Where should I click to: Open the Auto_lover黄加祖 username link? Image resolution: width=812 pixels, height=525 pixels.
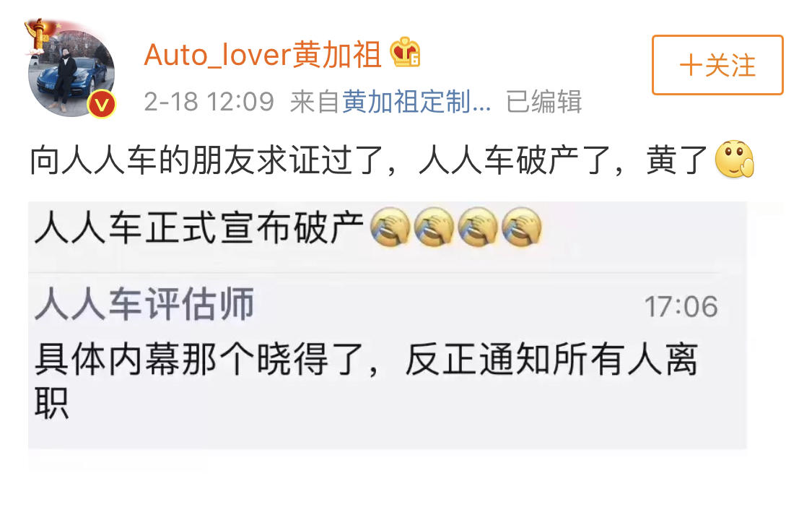[x=263, y=54]
